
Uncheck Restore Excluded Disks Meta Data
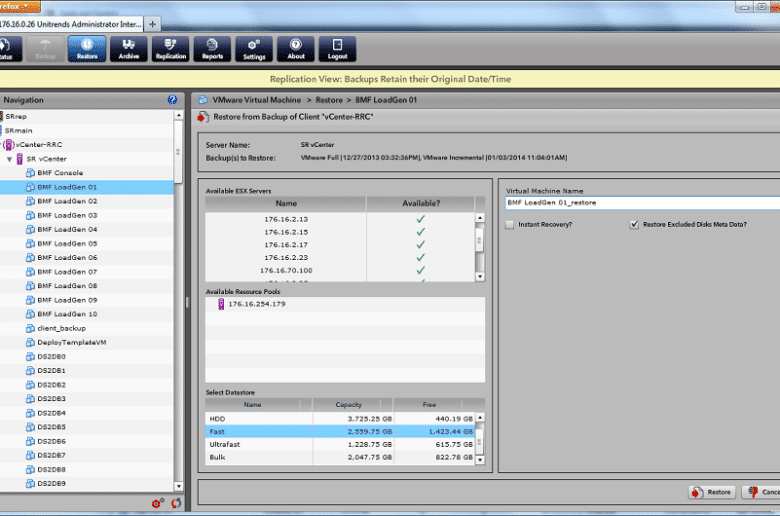(x=634, y=225)
